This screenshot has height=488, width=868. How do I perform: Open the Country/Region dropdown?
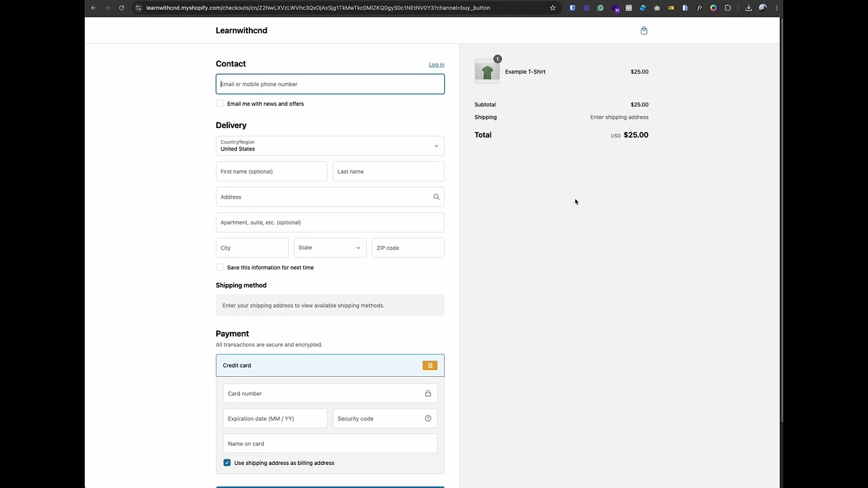tap(330, 146)
